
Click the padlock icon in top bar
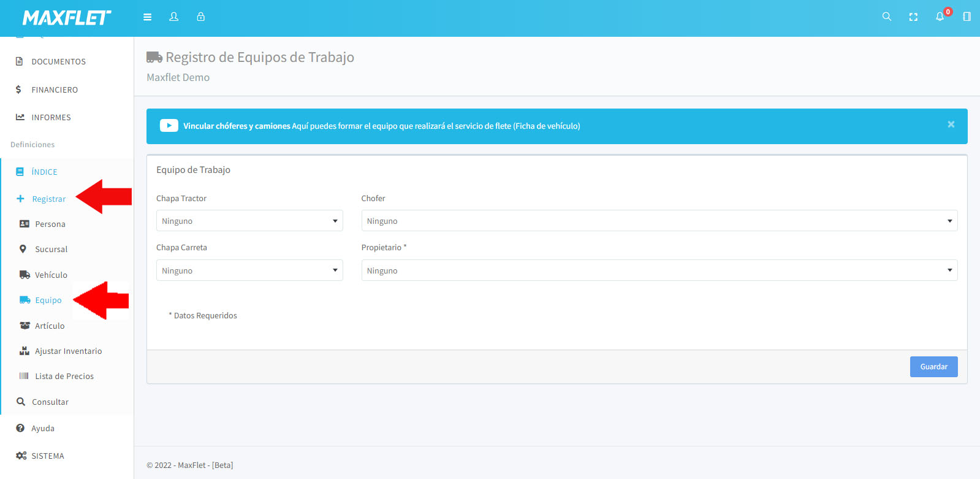(x=200, y=17)
